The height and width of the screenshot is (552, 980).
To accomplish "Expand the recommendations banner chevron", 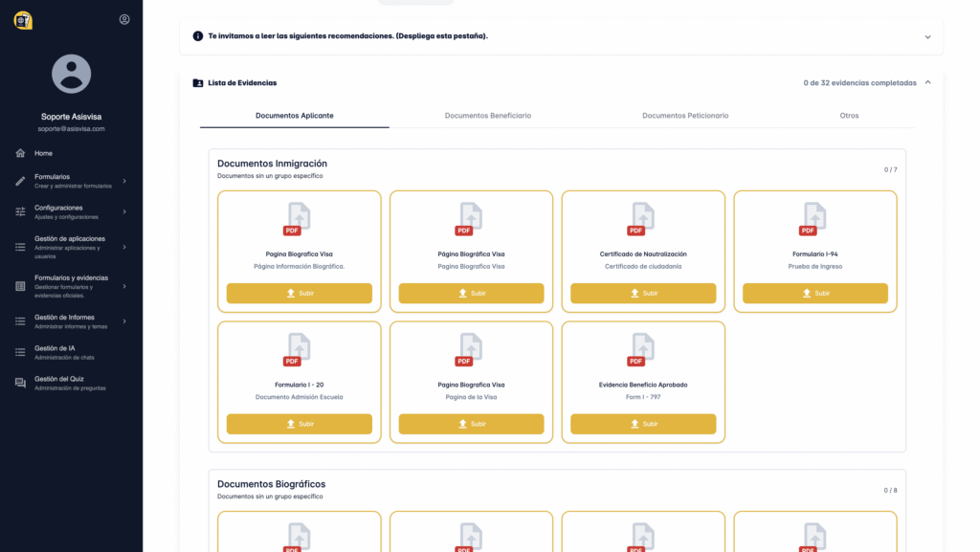I will [927, 36].
